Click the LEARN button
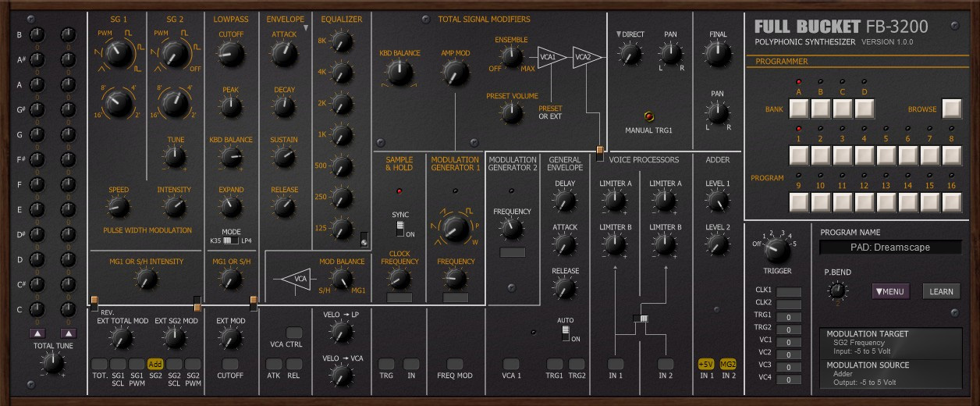The width and height of the screenshot is (980, 406). pyautogui.click(x=941, y=291)
